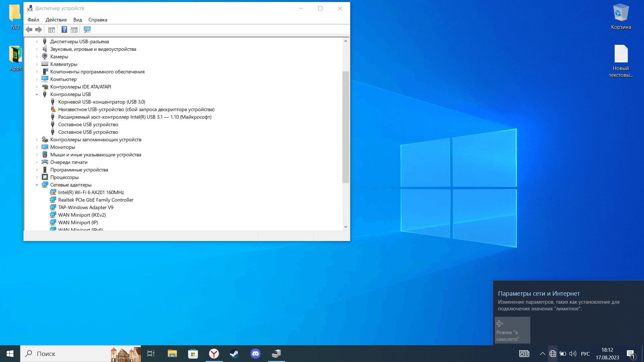The height and width of the screenshot is (362, 644).
Task: Click the Forward arrow toolbar icon
Action: 39,29
